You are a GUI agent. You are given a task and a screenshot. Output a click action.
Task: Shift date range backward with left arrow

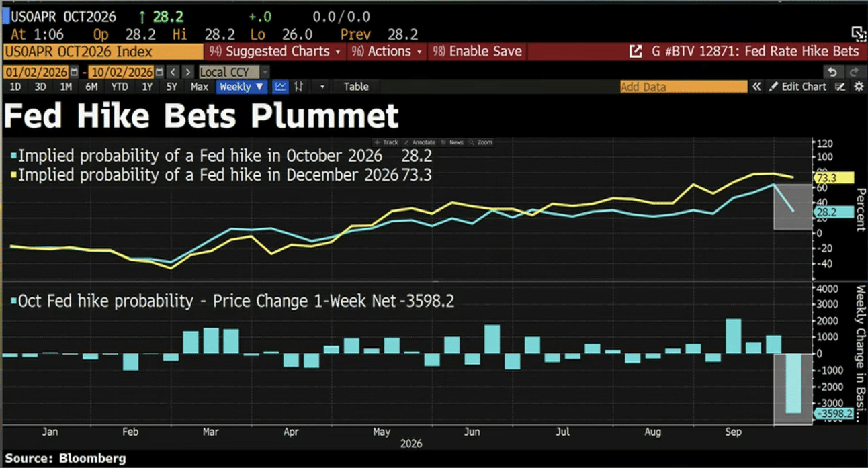click(173, 72)
